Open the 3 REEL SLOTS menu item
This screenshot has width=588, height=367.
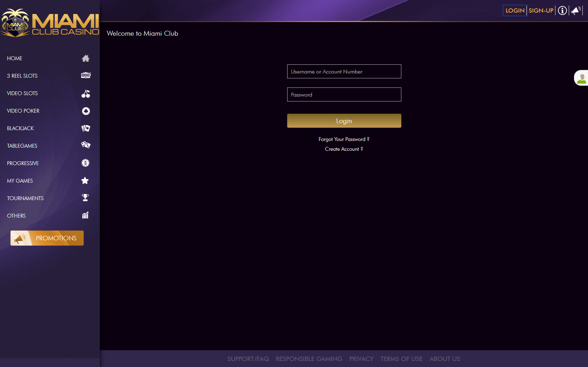point(22,76)
